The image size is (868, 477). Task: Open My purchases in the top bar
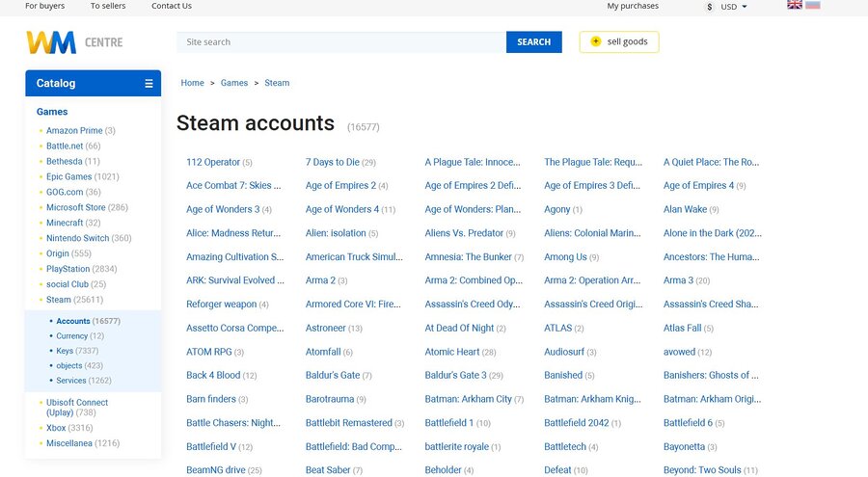click(x=633, y=6)
